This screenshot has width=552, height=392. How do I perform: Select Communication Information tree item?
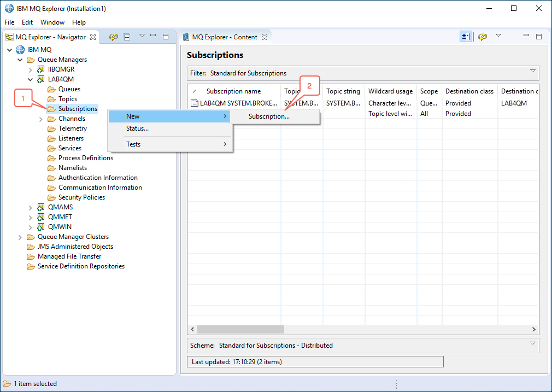(100, 188)
